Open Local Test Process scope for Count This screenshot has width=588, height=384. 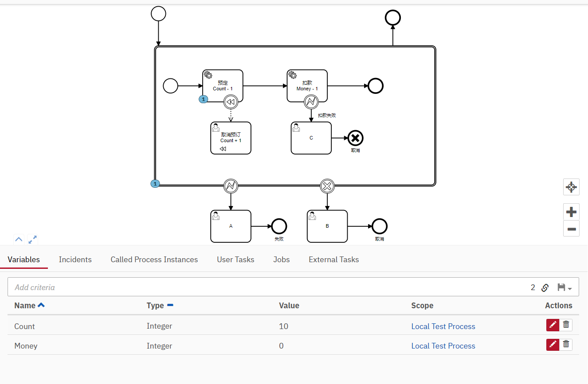coord(443,326)
